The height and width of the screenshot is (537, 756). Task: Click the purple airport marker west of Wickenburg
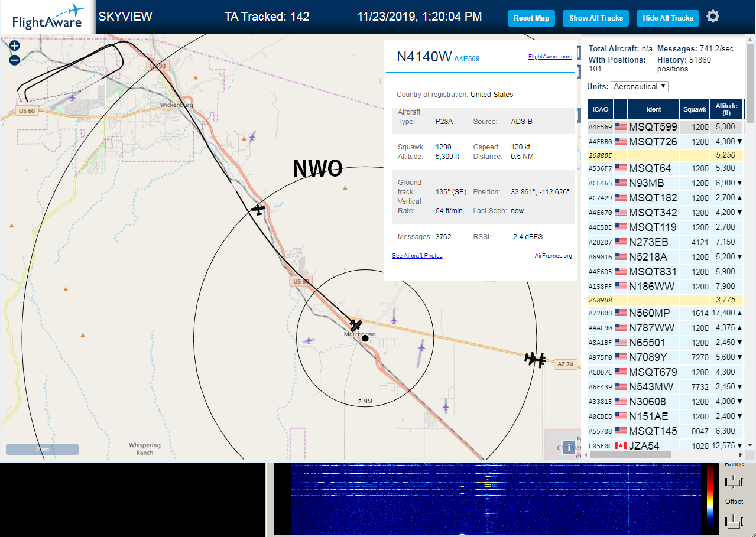point(73,97)
